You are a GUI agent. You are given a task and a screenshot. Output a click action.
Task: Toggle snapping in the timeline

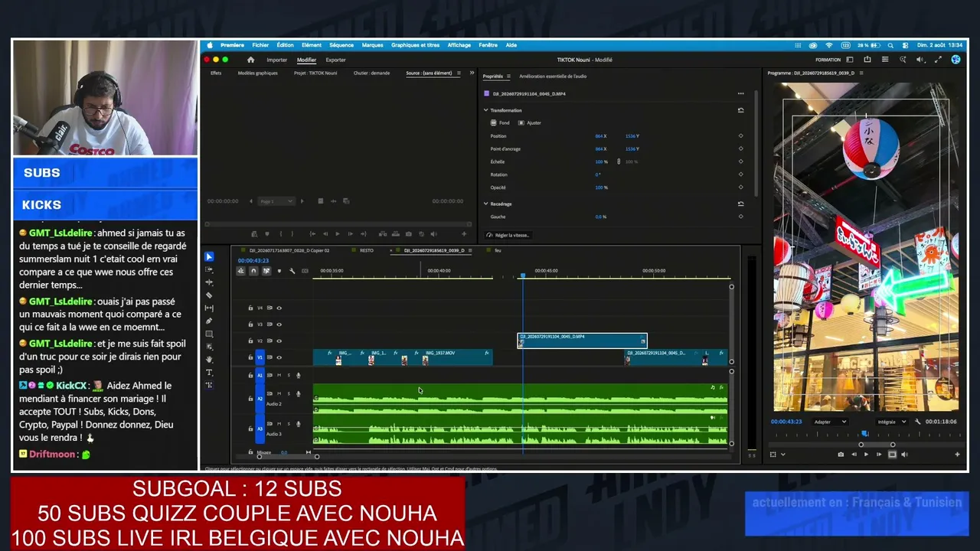[253, 271]
